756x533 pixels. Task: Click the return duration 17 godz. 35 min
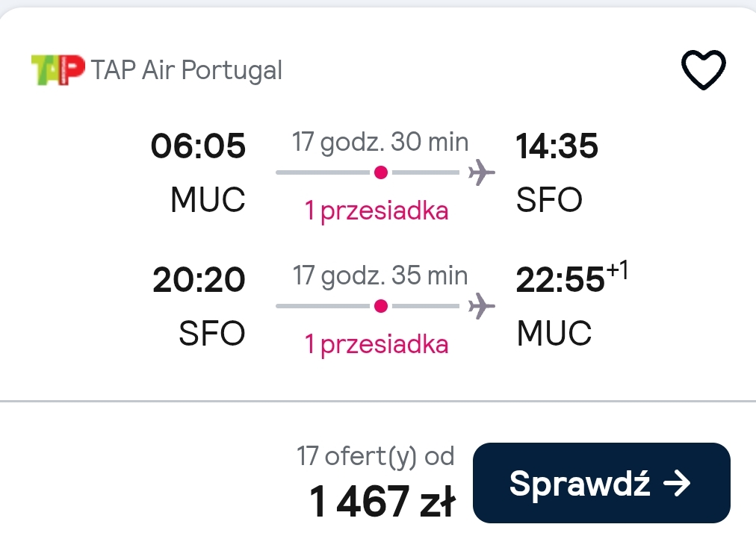tap(380, 275)
